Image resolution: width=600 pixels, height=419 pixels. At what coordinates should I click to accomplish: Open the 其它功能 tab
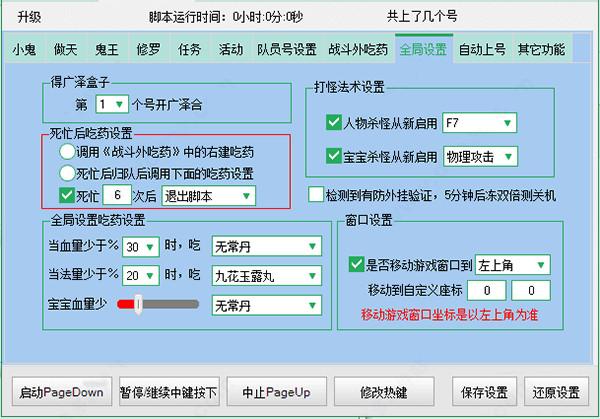(541, 49)
